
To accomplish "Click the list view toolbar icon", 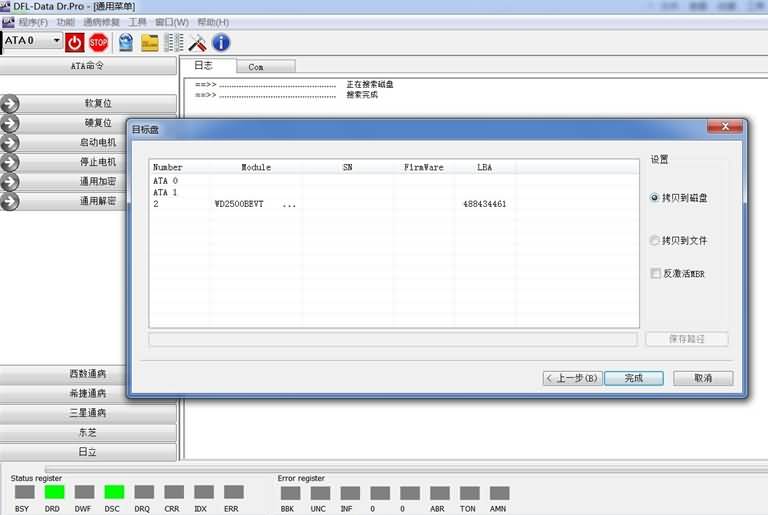I will pyautogui.click(x=173, y=42).
